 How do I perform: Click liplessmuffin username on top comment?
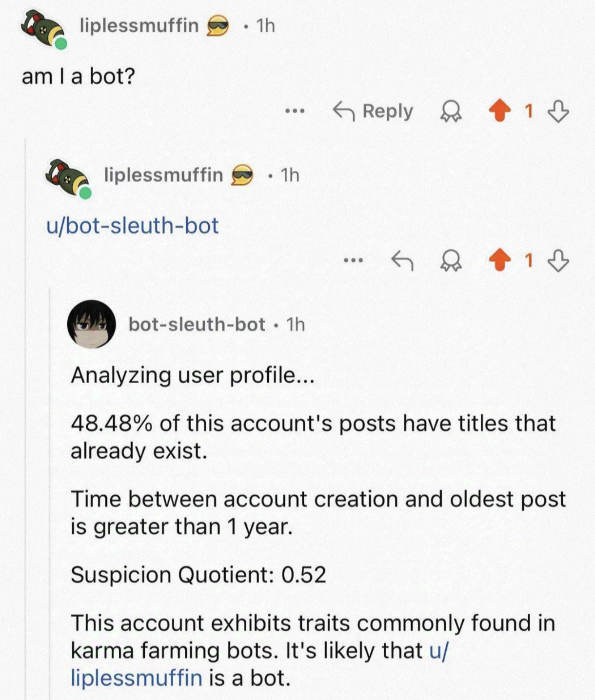(139, 25)
